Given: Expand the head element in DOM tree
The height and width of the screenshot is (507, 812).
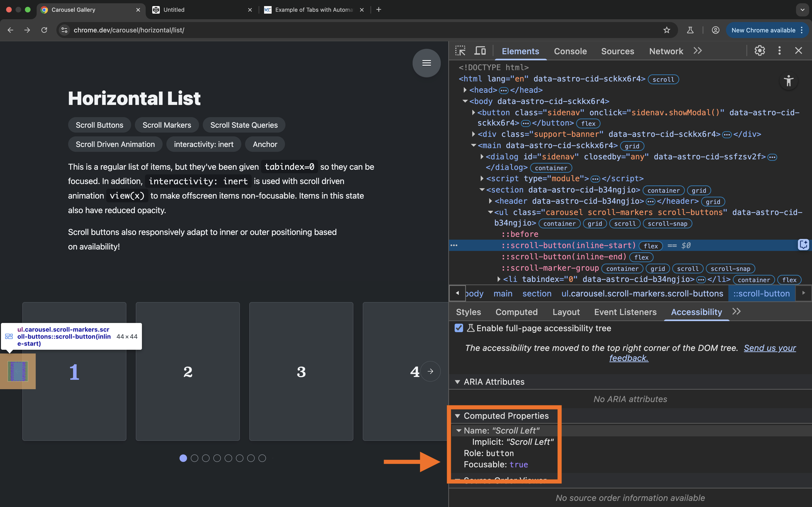Looking at the screenshot, I should click(465, 90).
